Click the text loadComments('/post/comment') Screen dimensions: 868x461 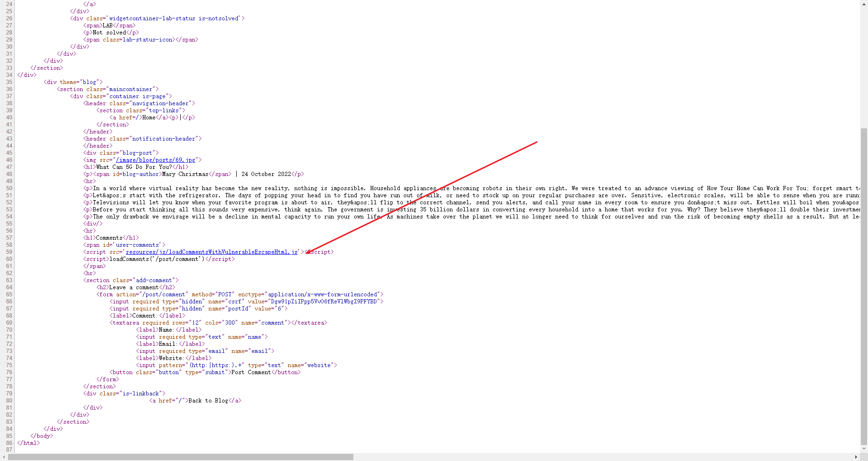157,259
